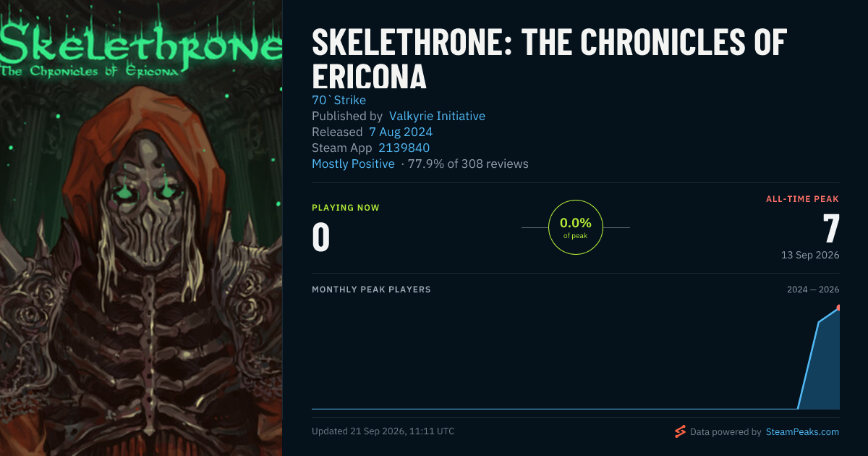Open the 70`Strike developer link
The width and height of the screenshot is (868, 456).
(x=339, y=100)
